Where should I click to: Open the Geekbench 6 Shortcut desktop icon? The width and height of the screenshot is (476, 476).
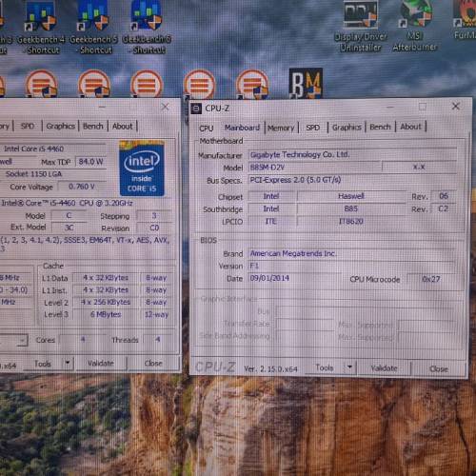(147, 27)
